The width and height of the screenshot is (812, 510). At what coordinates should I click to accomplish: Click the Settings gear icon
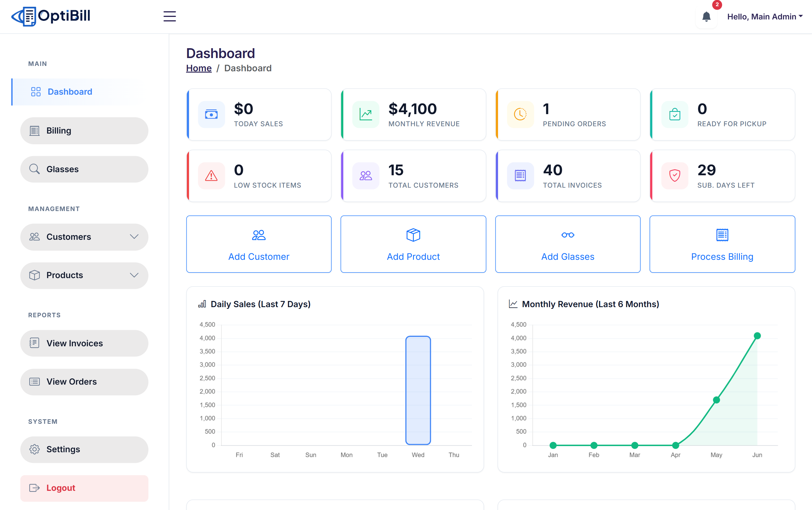pyautogui.click(x=34, y=449)
